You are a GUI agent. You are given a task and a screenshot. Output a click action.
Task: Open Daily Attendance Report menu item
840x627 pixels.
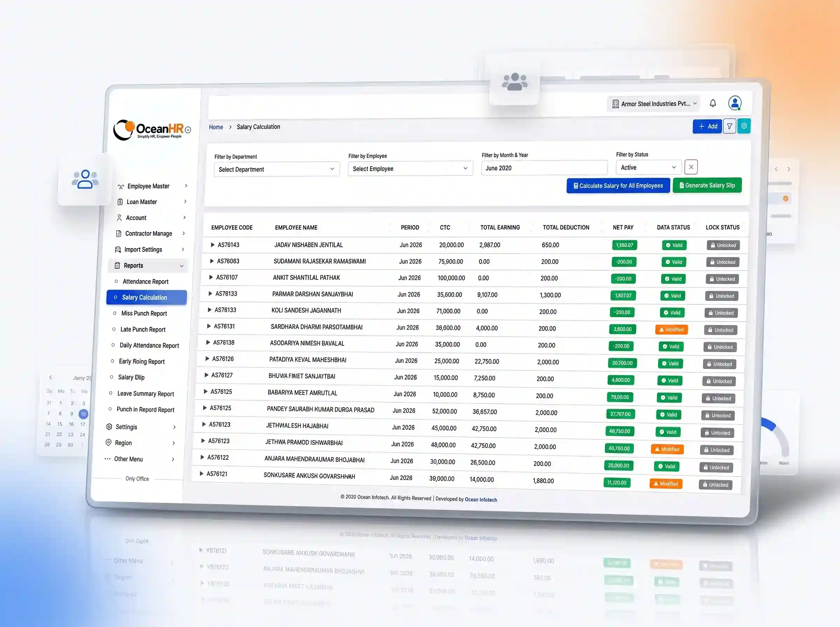click(x=149, y=345)
